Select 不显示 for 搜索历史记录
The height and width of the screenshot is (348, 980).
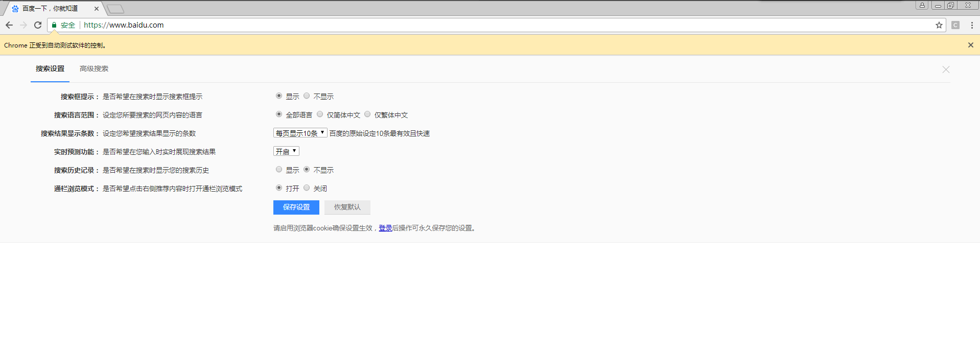(x=307, y=169)
